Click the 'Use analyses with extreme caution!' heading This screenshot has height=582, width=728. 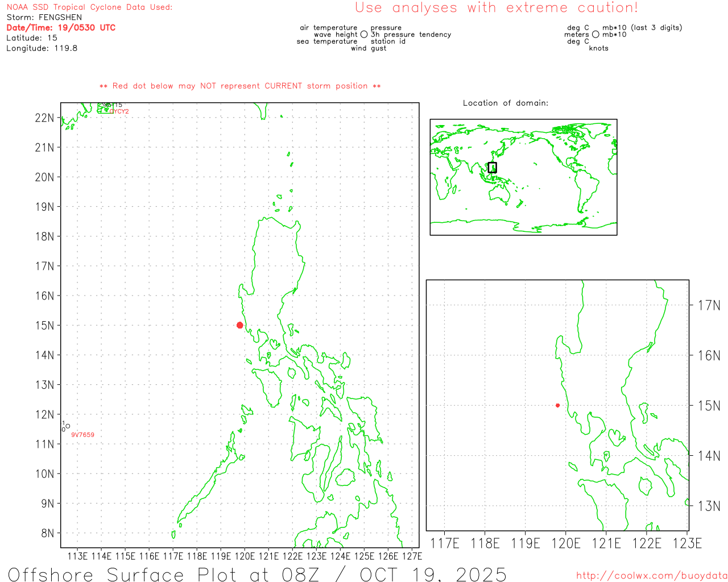(x=496, y=8)
